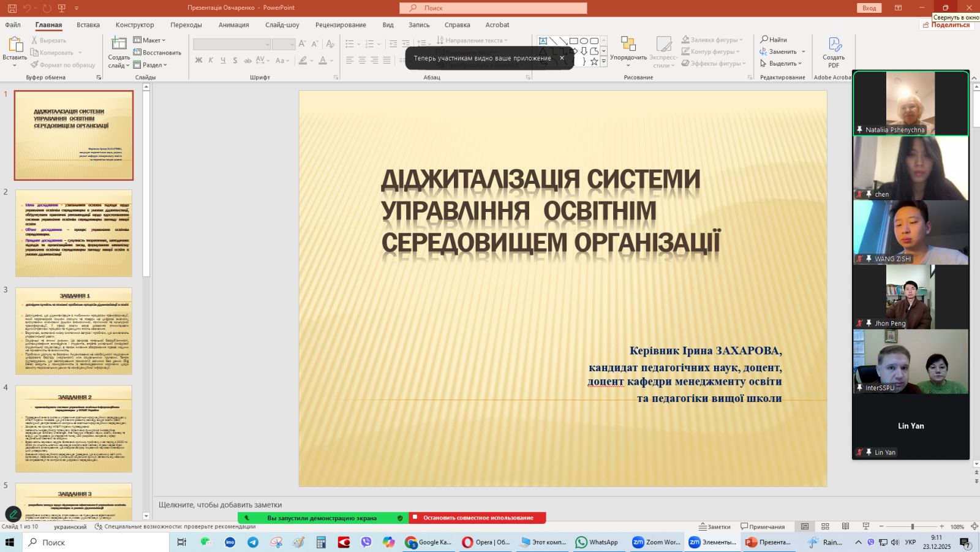
Task: Start slideshow from status bar icon
Action: coord(865,527)
